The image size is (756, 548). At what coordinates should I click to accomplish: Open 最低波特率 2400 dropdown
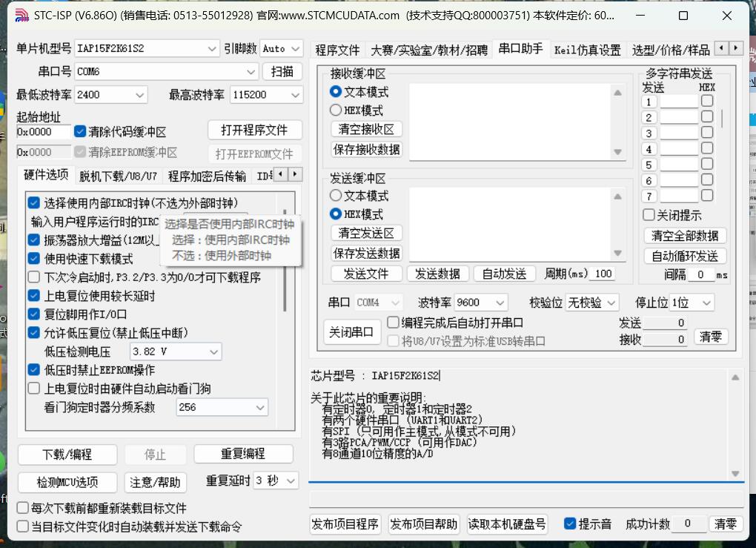click(110, 95)
